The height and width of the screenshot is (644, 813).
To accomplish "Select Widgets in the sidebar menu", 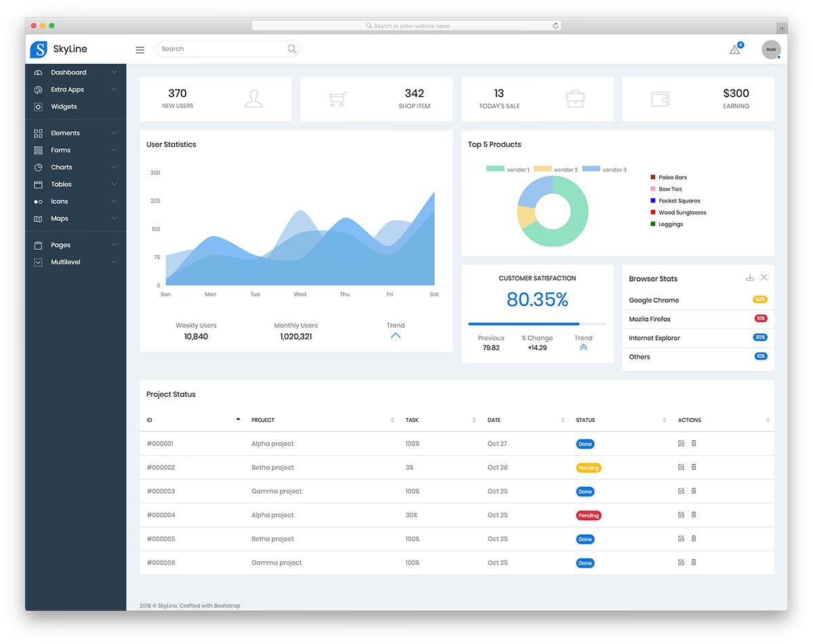I will coord(63,106).
